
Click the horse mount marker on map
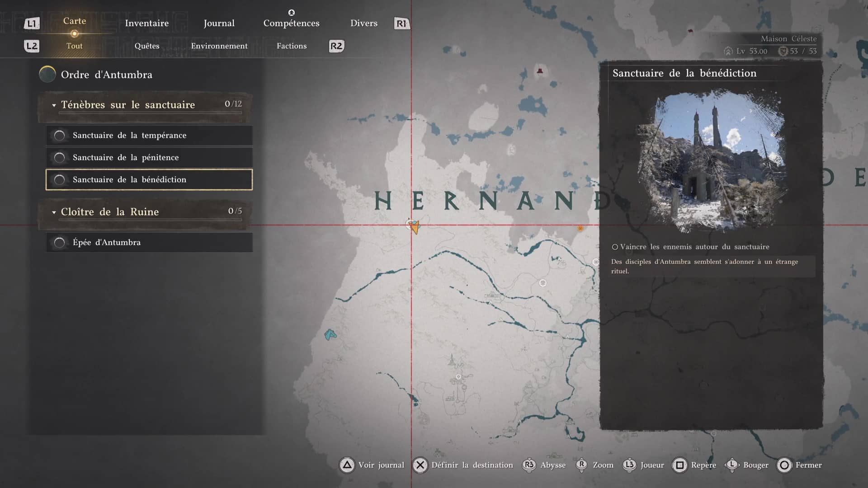330,335
